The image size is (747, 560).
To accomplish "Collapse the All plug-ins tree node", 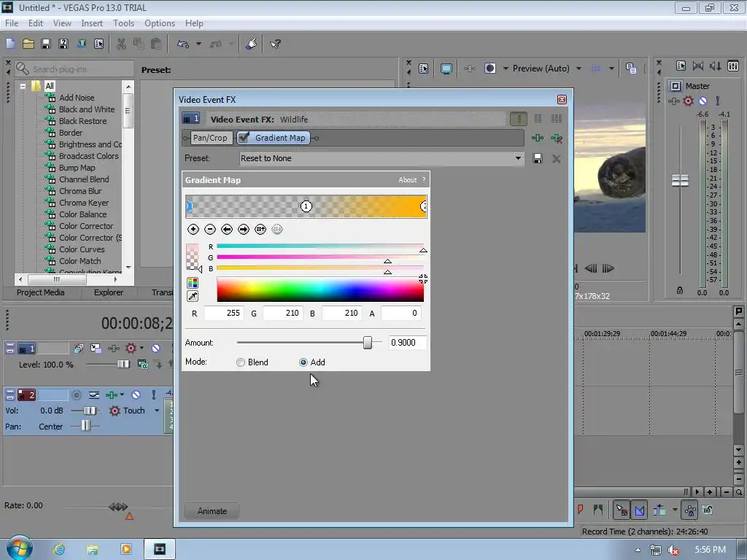I will click(23, 86).
